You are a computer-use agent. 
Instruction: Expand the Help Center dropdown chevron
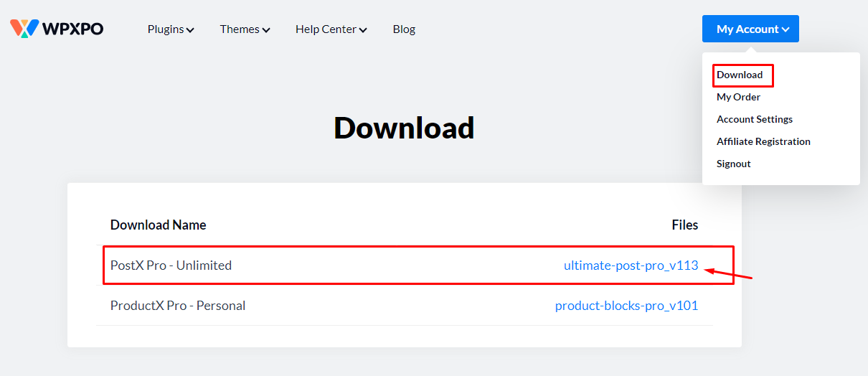363,30
